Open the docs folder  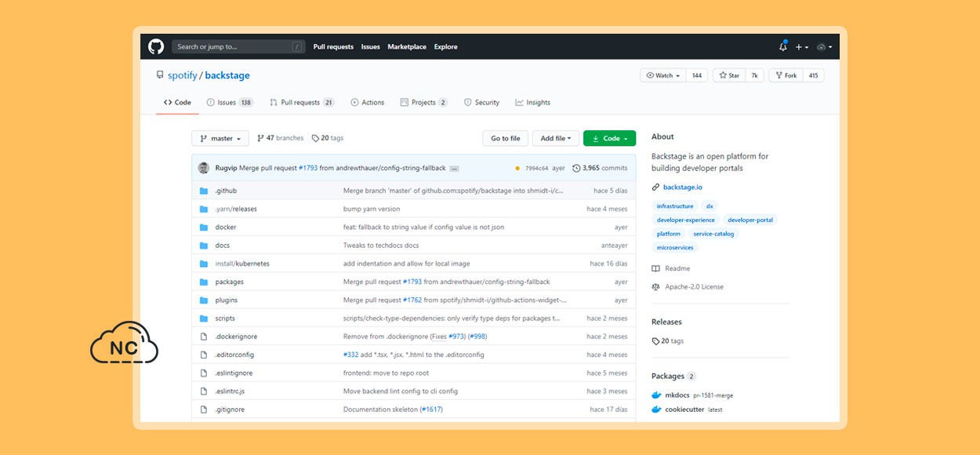click(223, 246)
